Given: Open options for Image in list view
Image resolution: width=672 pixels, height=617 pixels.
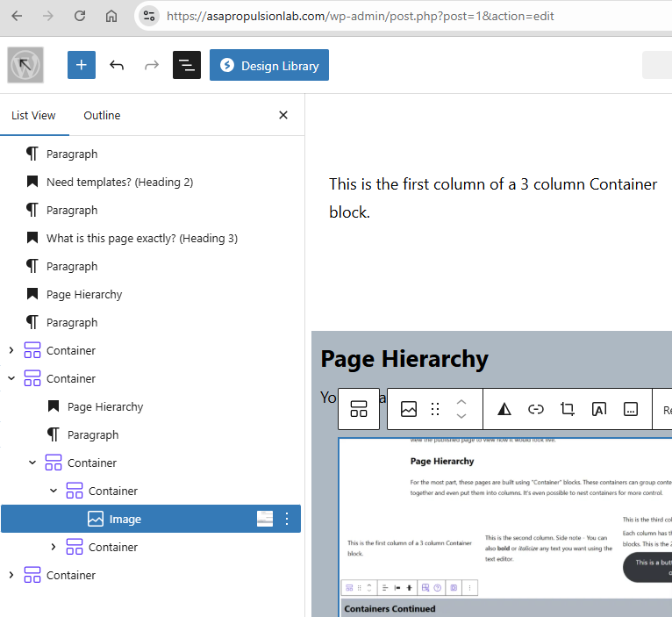Looking at the screenshot, I should 286,520.
